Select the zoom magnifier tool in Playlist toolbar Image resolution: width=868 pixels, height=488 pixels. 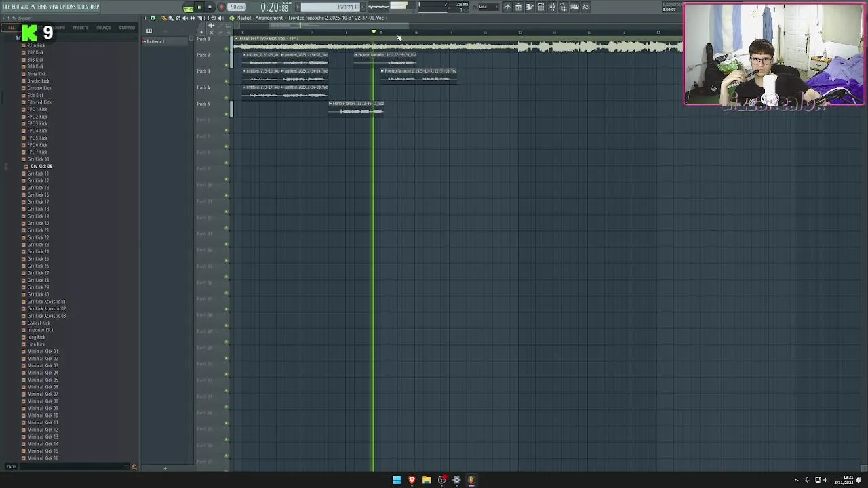[x=214, y=18]
